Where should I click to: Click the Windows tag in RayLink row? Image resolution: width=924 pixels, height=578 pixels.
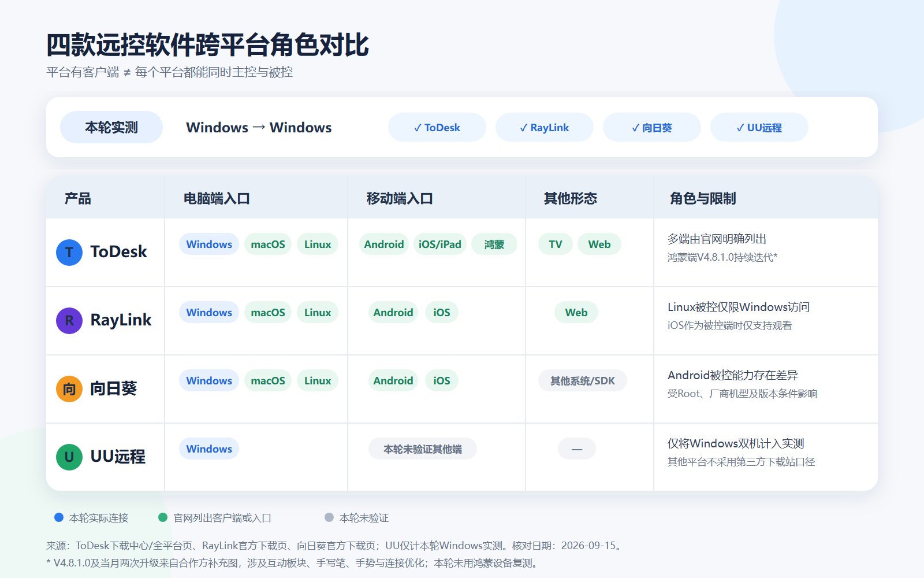tap(209, 312)
